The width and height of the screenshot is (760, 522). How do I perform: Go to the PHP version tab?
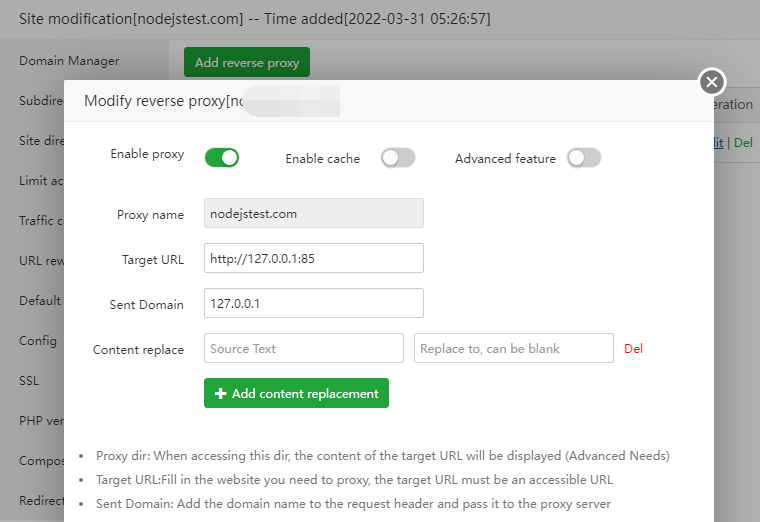pyautogui.click(x=42, y=421)
